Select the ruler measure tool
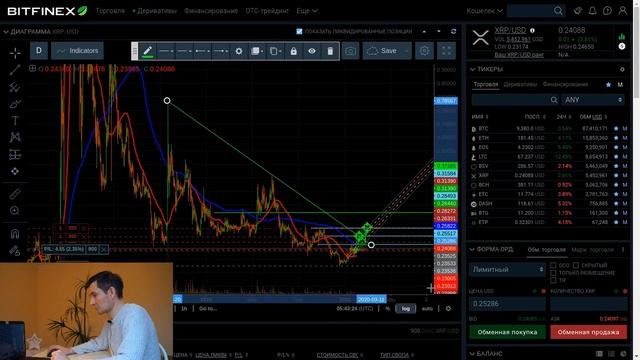Image resolution: width=640 pixels, height=360 pixels. (15, 194)
